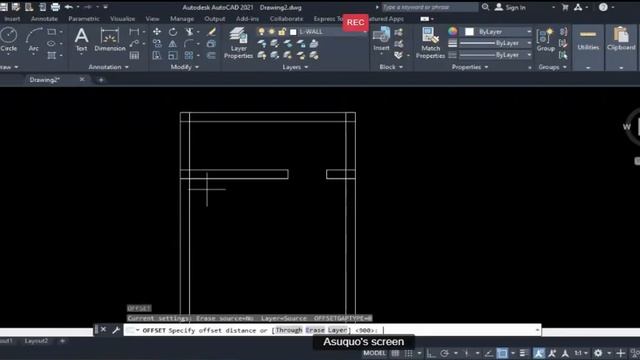Select the Move tool in Modify panel

(157, 32)
